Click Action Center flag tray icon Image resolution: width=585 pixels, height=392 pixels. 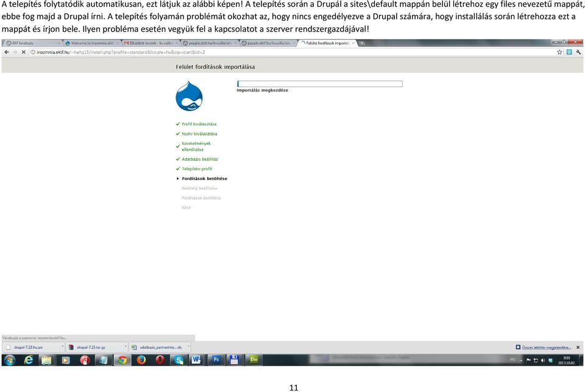pos(528,360)
